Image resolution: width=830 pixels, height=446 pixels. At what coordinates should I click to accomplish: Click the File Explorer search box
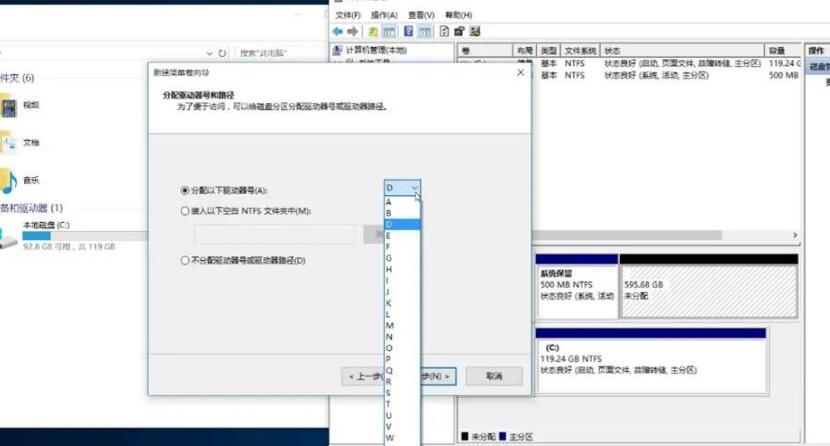[279, 53]
